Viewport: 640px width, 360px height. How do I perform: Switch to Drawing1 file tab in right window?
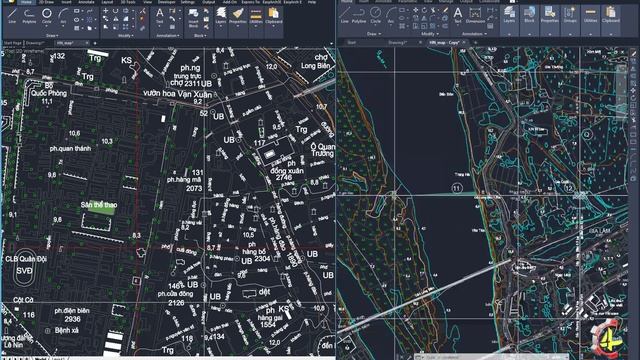coord(397,42)
